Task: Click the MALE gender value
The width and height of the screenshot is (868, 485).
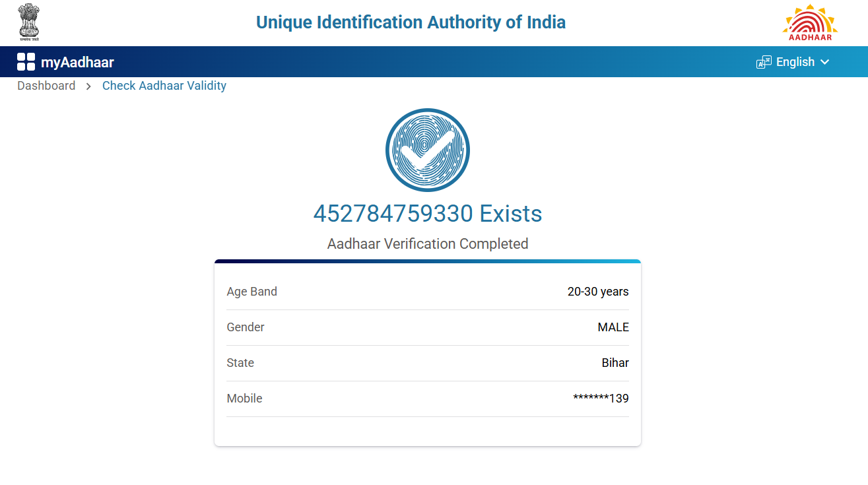Action: tap(613, 327)
